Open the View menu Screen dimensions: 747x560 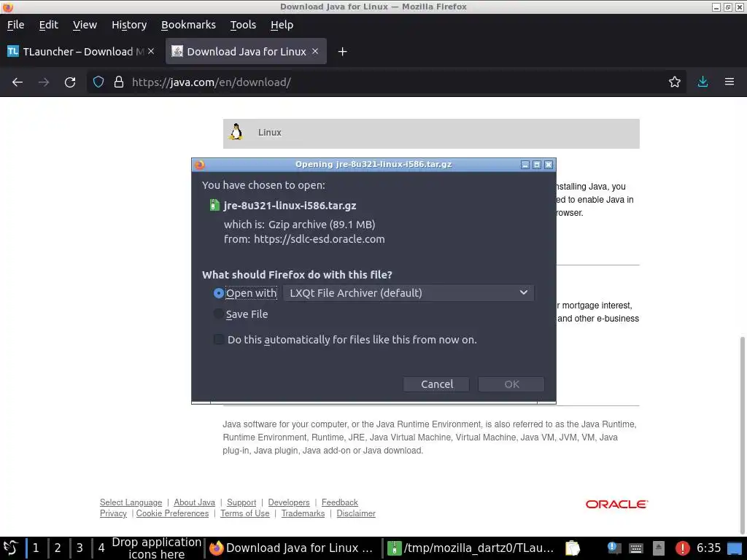click(85, 25)
